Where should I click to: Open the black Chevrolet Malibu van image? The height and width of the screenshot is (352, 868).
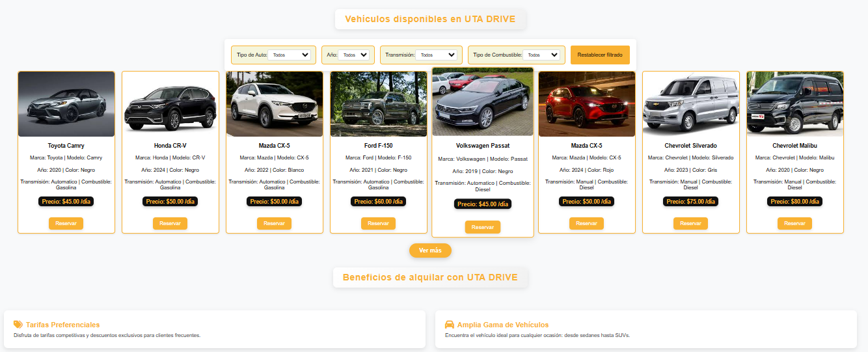[795, 104]
